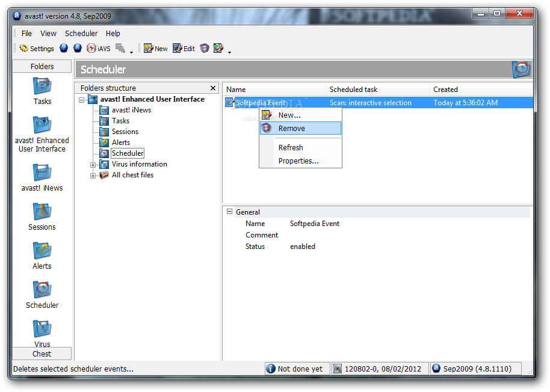
Task: Sort by the Scheduled task column header
Action: tap(377, 90)
